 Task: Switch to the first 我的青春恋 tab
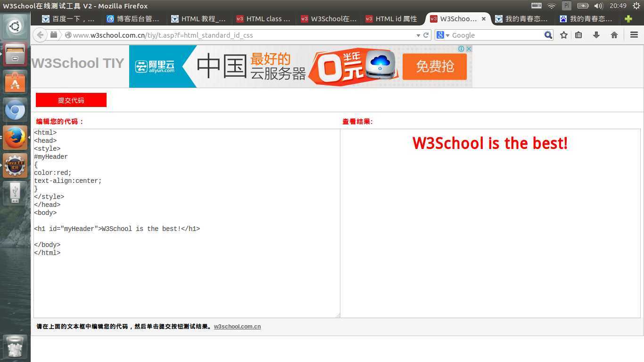522,19
